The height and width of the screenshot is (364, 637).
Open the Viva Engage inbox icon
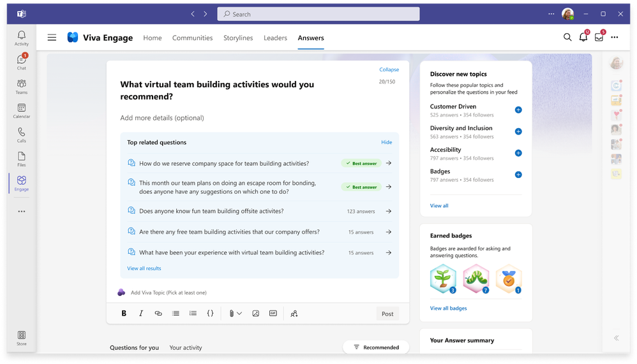(599, 38)
